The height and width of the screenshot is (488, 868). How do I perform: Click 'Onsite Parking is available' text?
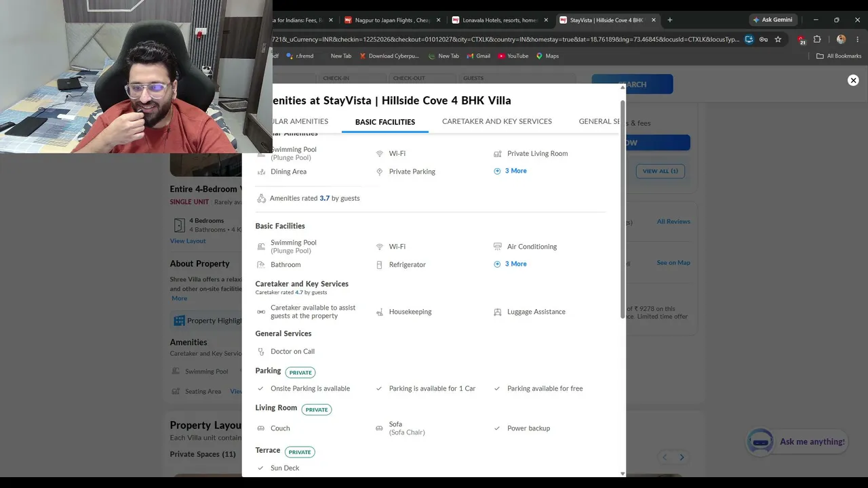pos(311,388)
